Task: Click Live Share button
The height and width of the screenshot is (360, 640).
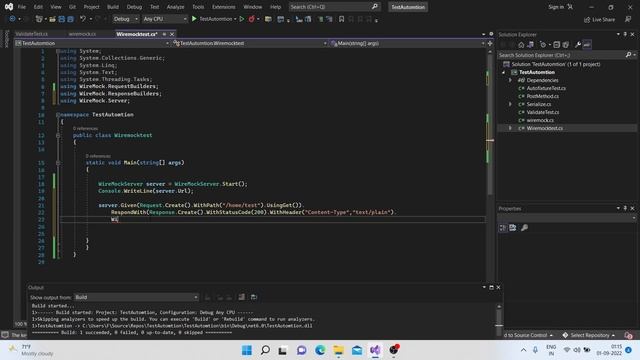Action: pyautogui.click(x=599, y=19)
